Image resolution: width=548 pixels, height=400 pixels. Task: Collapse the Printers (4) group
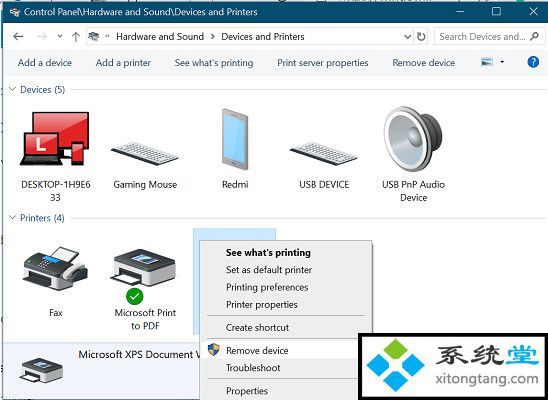tap(13, 218)
